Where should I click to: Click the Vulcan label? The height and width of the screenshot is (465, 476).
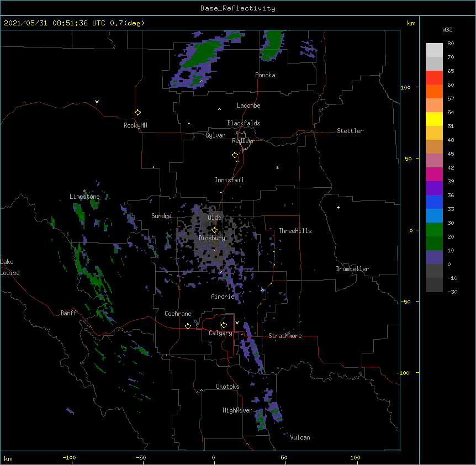click(x=300, y=437)
